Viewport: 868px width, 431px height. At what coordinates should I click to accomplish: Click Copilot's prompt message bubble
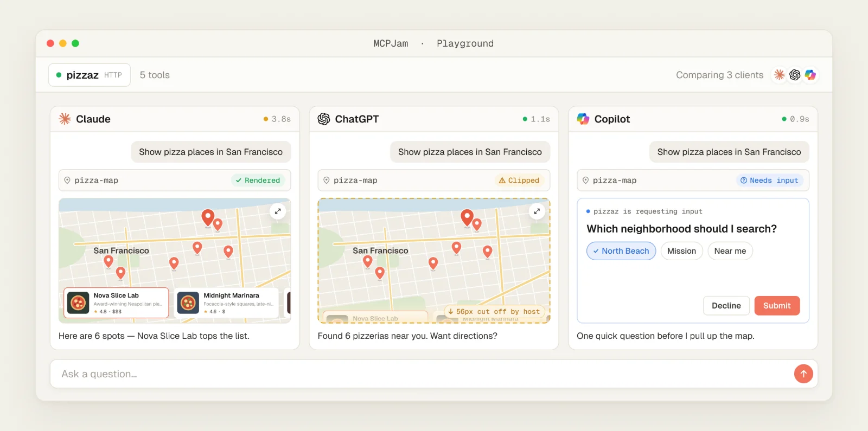[729, 152]
